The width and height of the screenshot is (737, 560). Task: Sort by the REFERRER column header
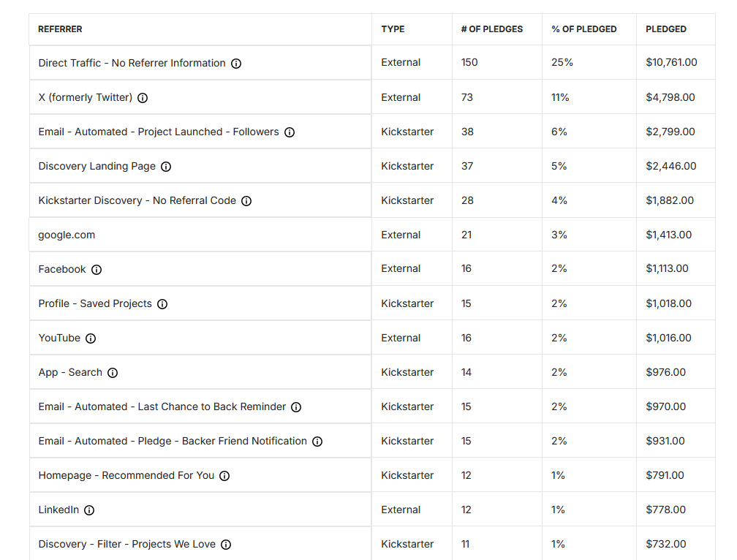tap(60, 29)
